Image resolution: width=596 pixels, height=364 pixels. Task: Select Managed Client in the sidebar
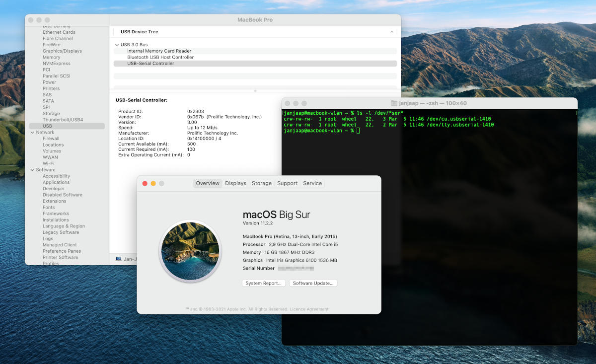tap(60, 245)
